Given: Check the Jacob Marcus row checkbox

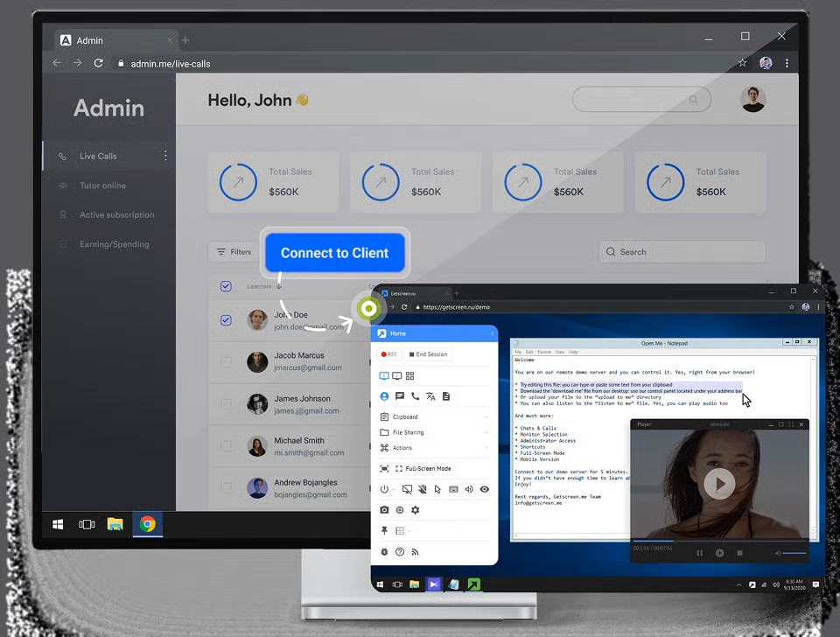Looking at the screenshot, I should [226, 361].
